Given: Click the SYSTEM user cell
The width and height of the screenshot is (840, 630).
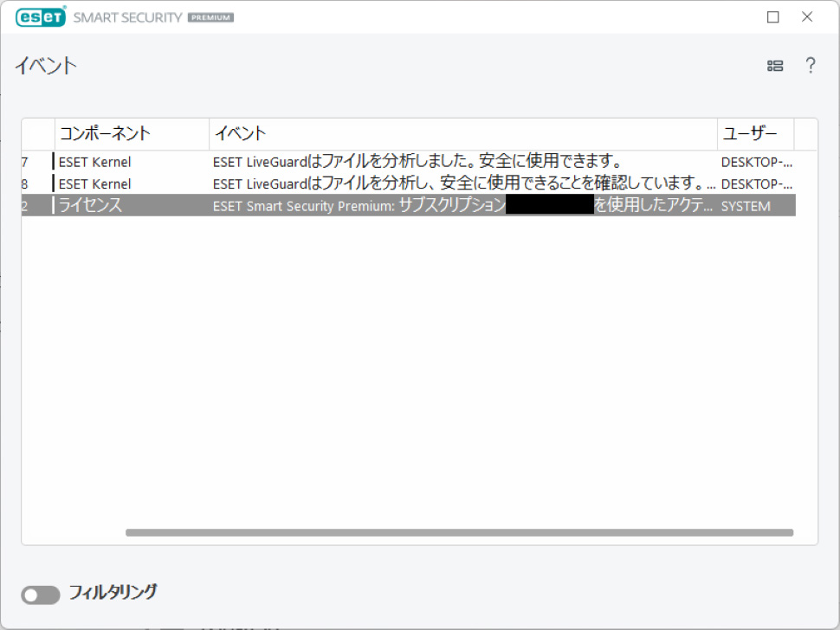Looking at the screenshot, I should tap(746, 206).
